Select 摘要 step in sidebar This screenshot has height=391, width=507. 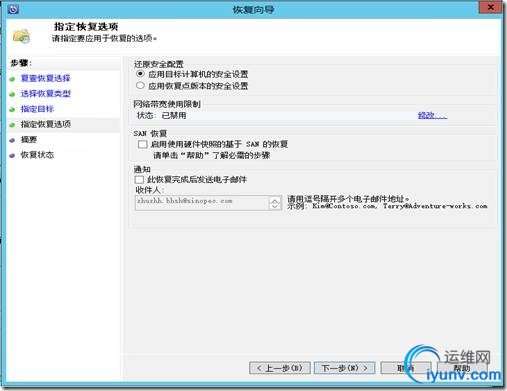coord(29,140)
